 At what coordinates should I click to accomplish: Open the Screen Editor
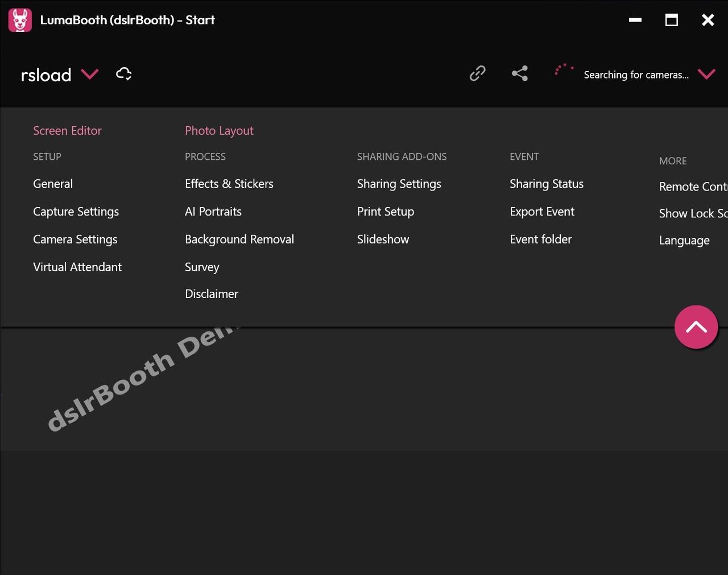point(67,131)
